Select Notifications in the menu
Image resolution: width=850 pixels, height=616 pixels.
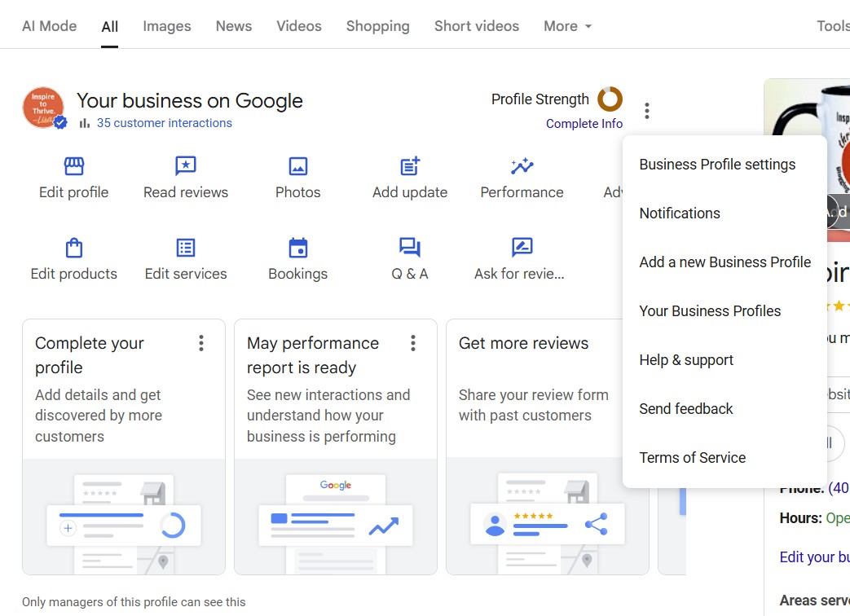coord(724,213)
